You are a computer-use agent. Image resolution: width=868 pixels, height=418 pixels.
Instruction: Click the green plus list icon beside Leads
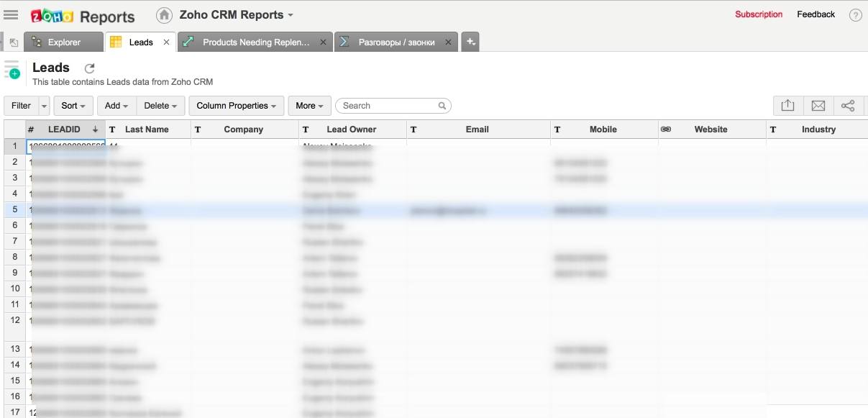(12, 71)
